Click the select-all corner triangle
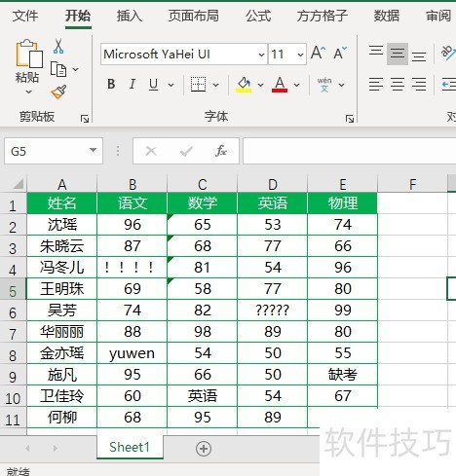Viewport: 456px width, 476px height. pos(19,184)
